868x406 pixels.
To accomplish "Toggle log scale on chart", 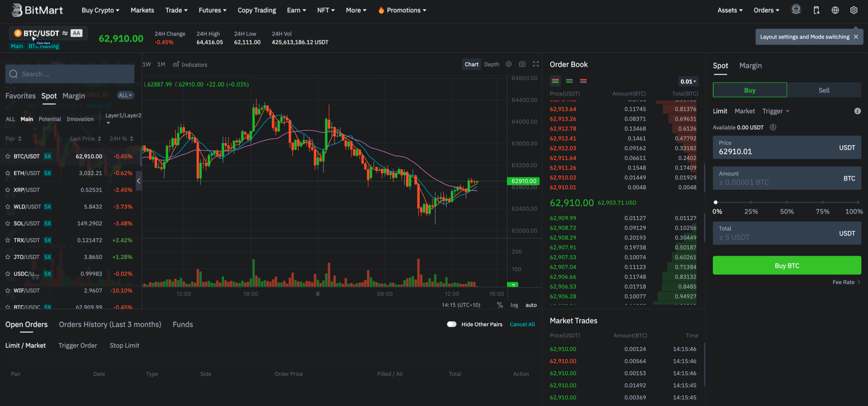I will point(514,305).
